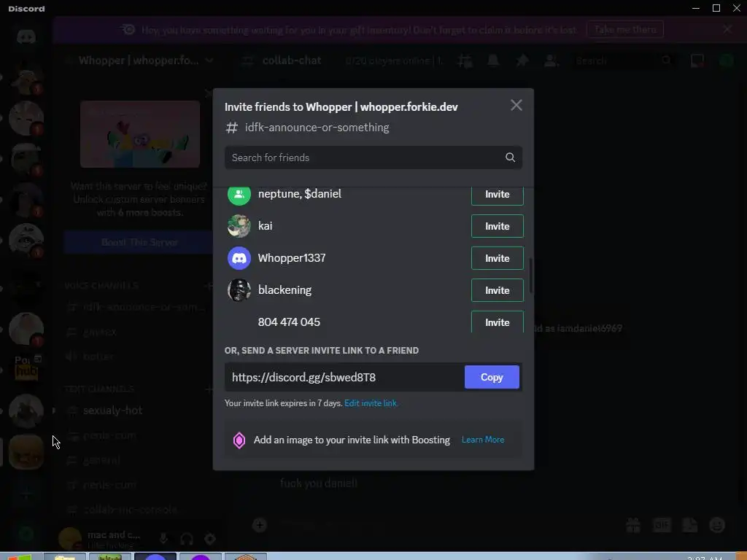
Task: Expand the Whopper server name dropdown
Action: point(209,61)
